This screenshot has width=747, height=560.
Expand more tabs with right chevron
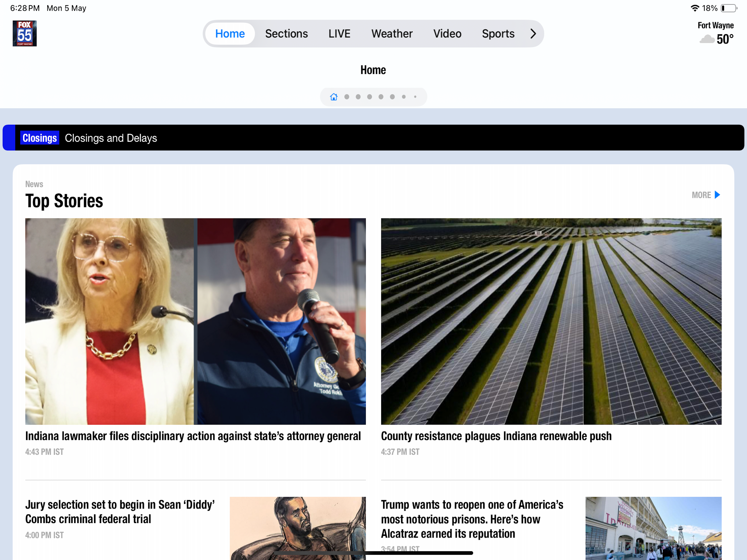tap(533, 33)
